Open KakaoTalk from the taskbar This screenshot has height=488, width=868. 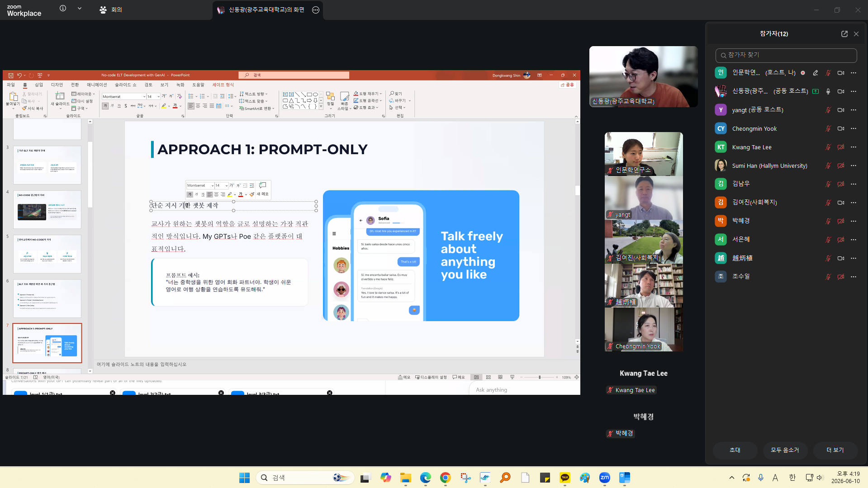564,478
